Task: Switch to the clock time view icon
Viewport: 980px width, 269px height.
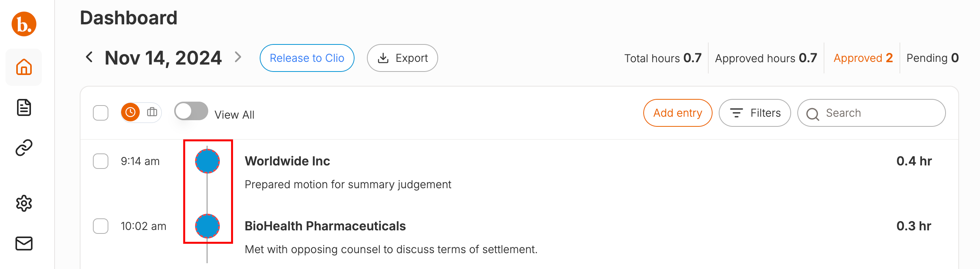Action: click(x=130, y=112)
